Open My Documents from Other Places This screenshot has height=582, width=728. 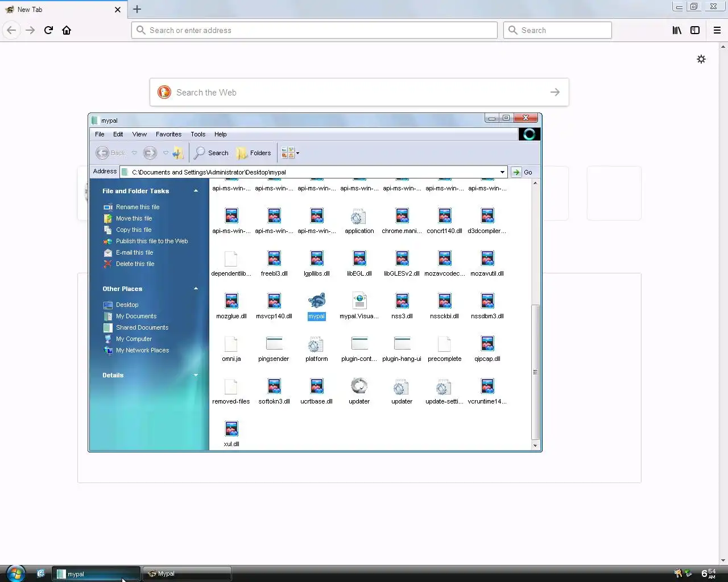pyautogui.click(x=136, y=316)
